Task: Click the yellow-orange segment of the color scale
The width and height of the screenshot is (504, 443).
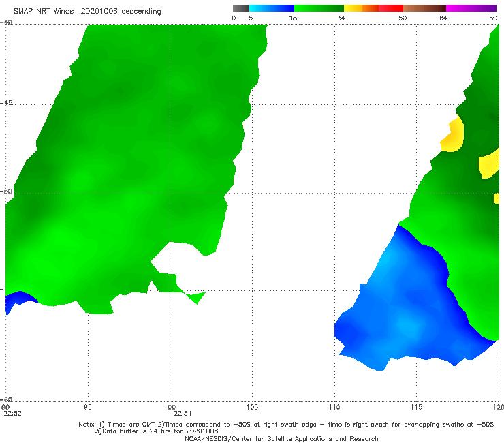Action: (362, 8)
